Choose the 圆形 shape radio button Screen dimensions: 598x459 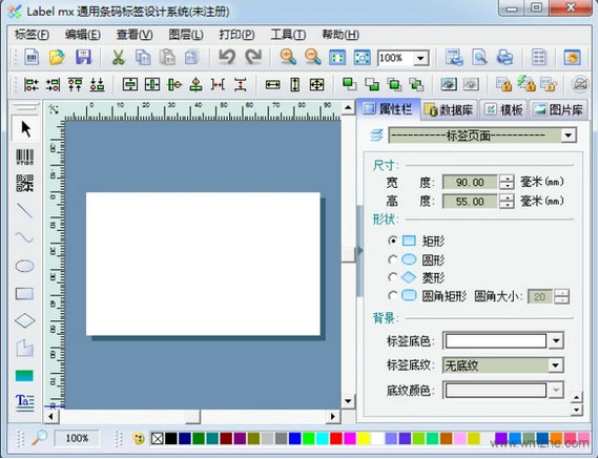(x=392, y=260)
